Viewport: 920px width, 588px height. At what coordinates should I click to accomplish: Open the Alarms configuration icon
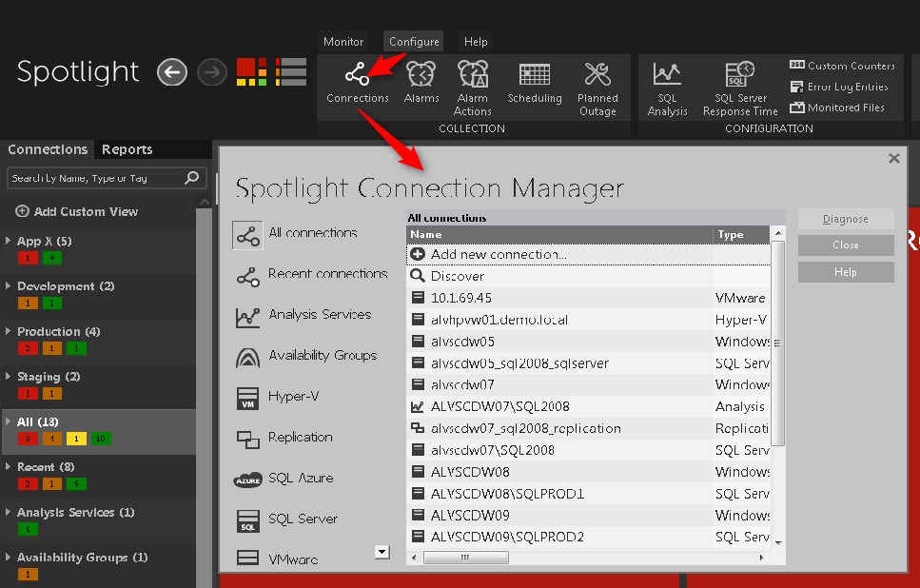[421, 75]
